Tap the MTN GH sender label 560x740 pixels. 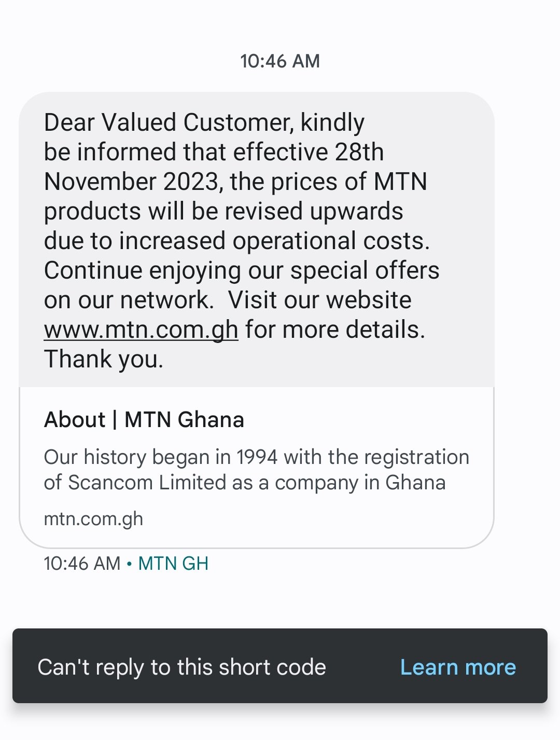tap(173, 564)
